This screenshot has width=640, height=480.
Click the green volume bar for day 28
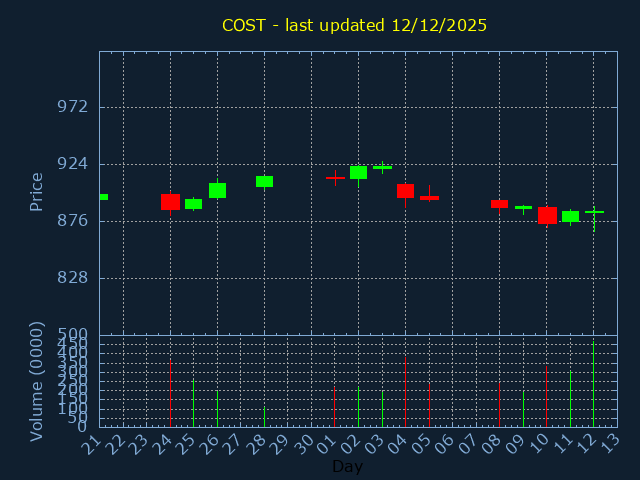[264, 417]
